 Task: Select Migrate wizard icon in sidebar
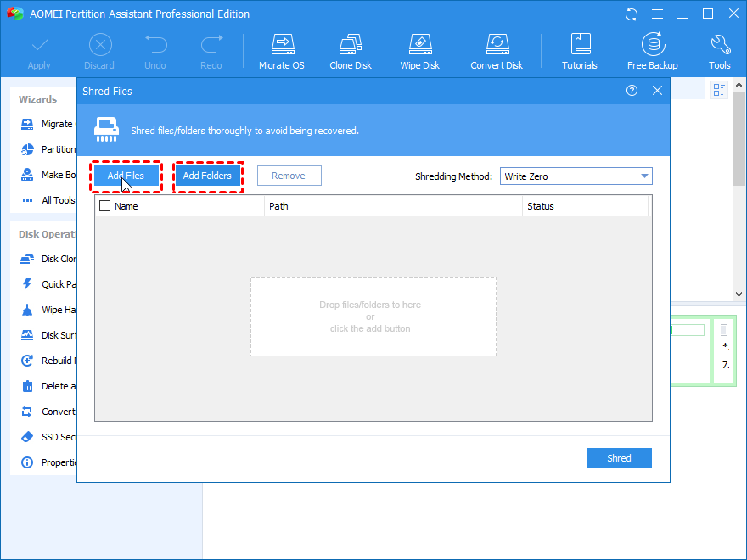point(27,124)
